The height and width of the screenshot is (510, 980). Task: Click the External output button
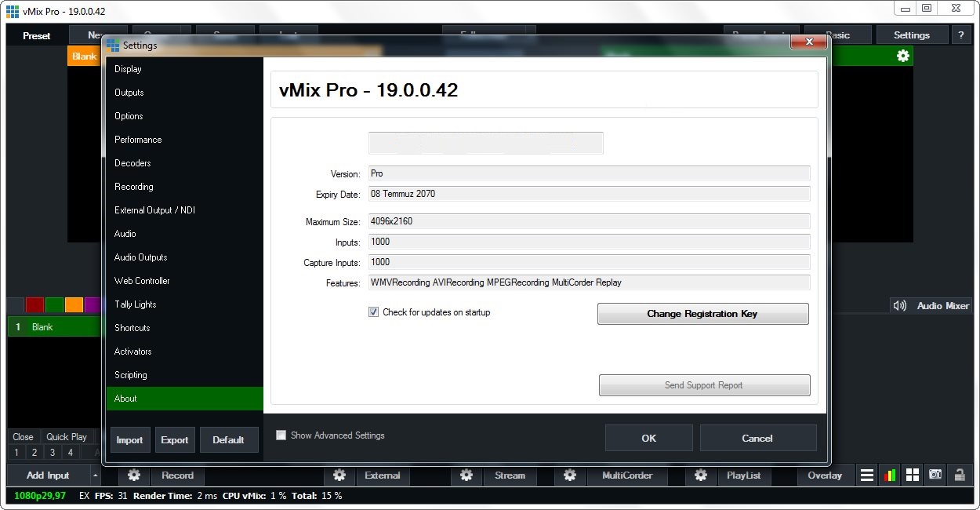(383, 475)
